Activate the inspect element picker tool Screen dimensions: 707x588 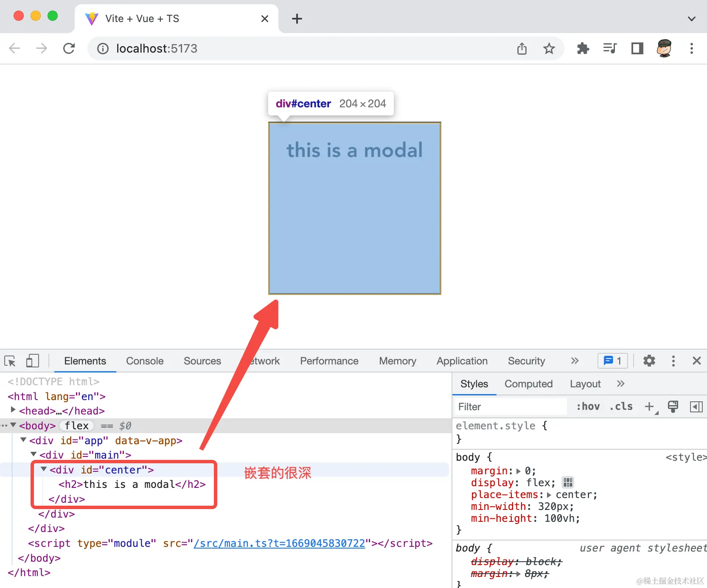pos(10,361)
